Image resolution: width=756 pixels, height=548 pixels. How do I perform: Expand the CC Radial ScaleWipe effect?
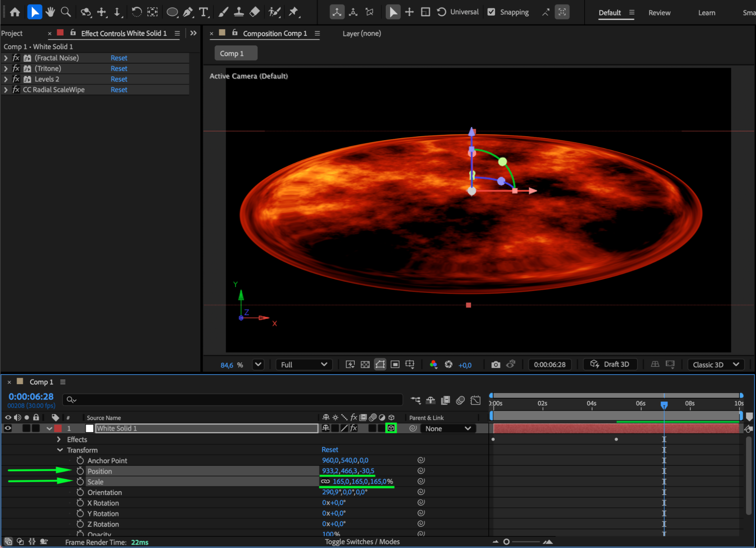6,90
